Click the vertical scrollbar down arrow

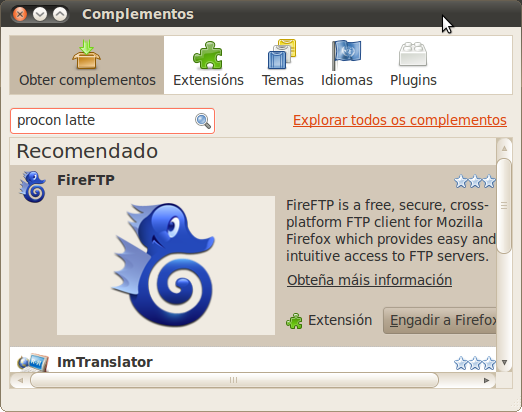[504, 362]
